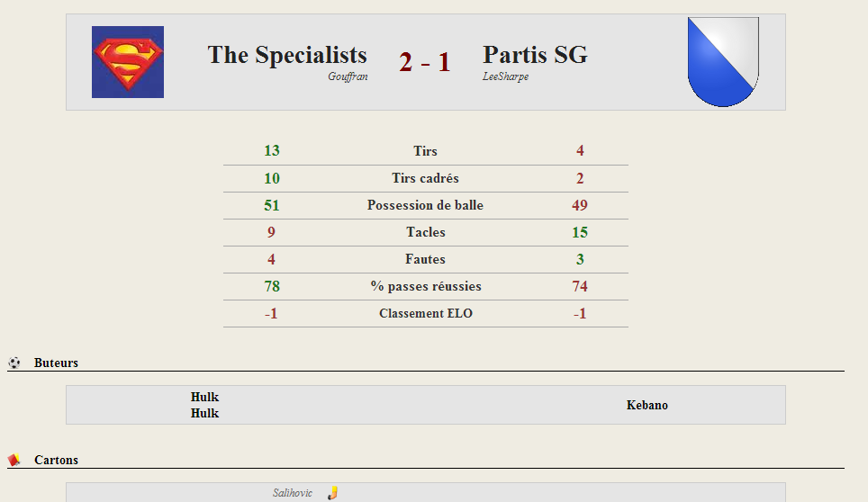Click the Superman logo team badge

click(128, 62)
